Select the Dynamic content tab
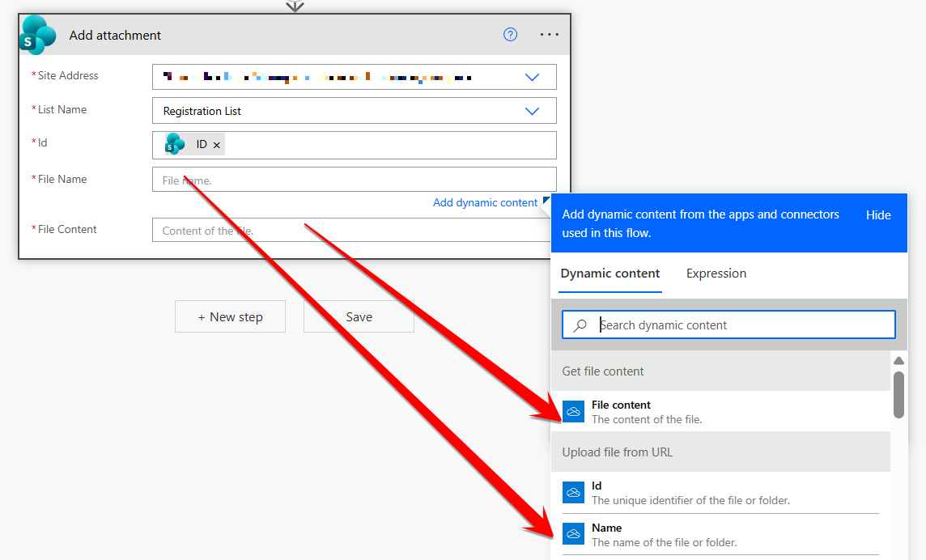This screenshot has height=560, width=926. point(610,274)
